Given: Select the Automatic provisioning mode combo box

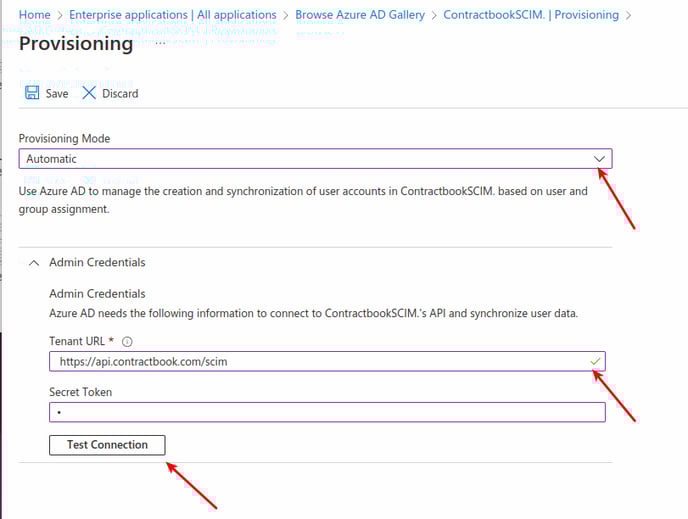Looking at the screenshot, I should pyautogui.click(x=300, y=159).
